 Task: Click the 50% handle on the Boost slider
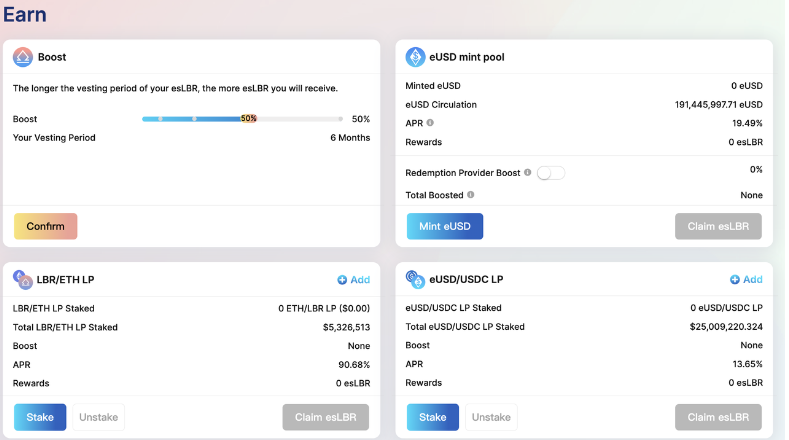click(x=249, y=119)
